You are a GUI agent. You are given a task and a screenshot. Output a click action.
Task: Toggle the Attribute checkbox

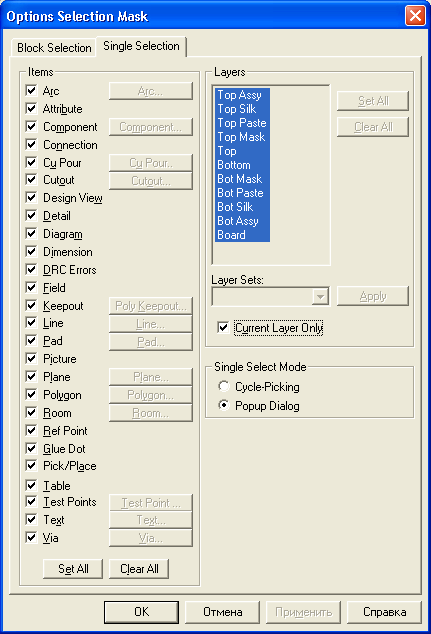31,108
